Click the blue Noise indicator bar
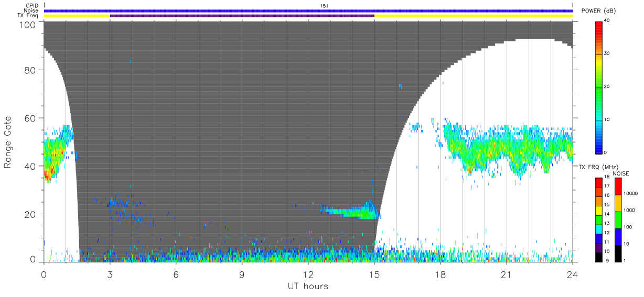The width and height of the screenshot is (644, 297). tap(308, 10)
